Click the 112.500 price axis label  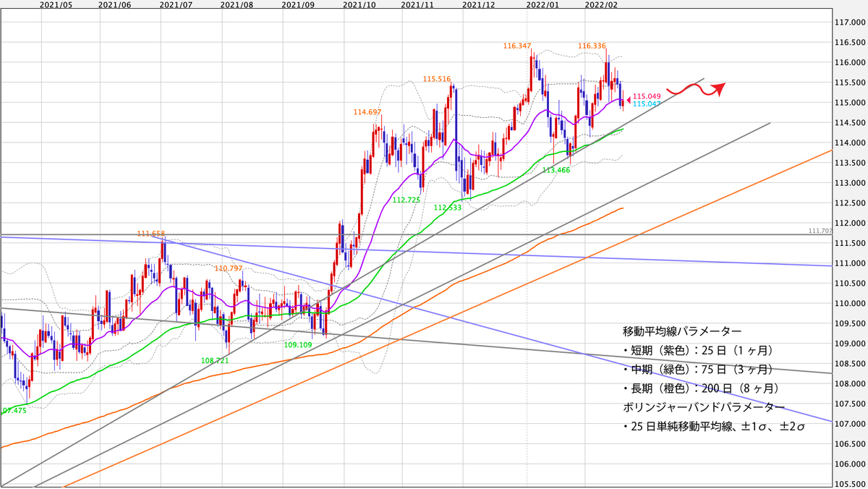849,203
